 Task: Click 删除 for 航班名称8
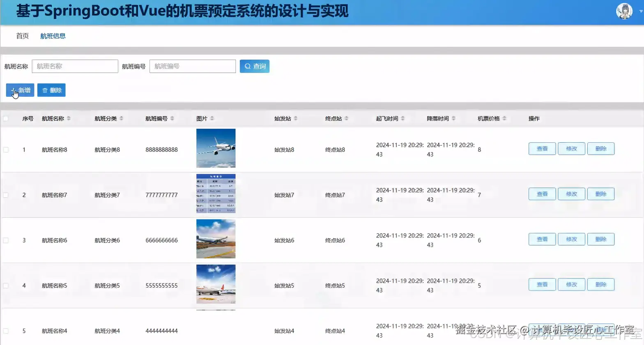601,149
